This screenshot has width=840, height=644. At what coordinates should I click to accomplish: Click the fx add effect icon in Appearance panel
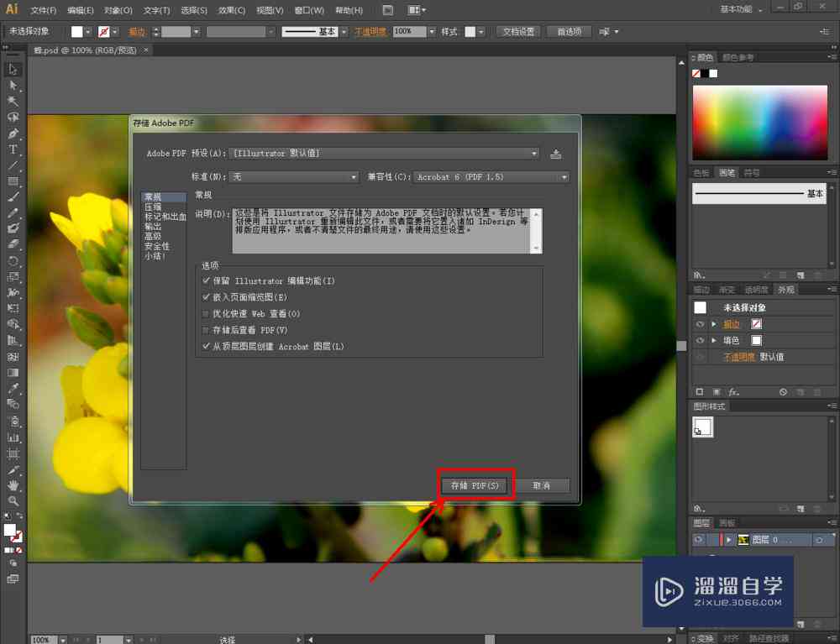click(x=733, y=392)
